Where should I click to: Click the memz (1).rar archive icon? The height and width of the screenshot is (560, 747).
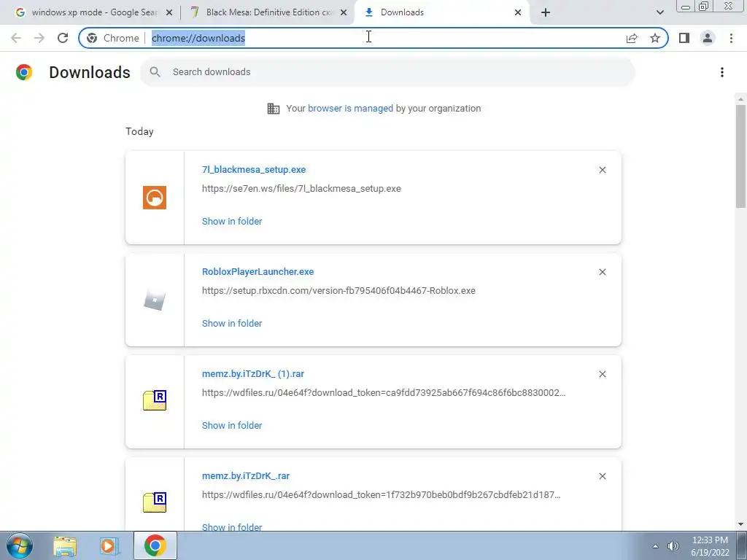[155, 400]
